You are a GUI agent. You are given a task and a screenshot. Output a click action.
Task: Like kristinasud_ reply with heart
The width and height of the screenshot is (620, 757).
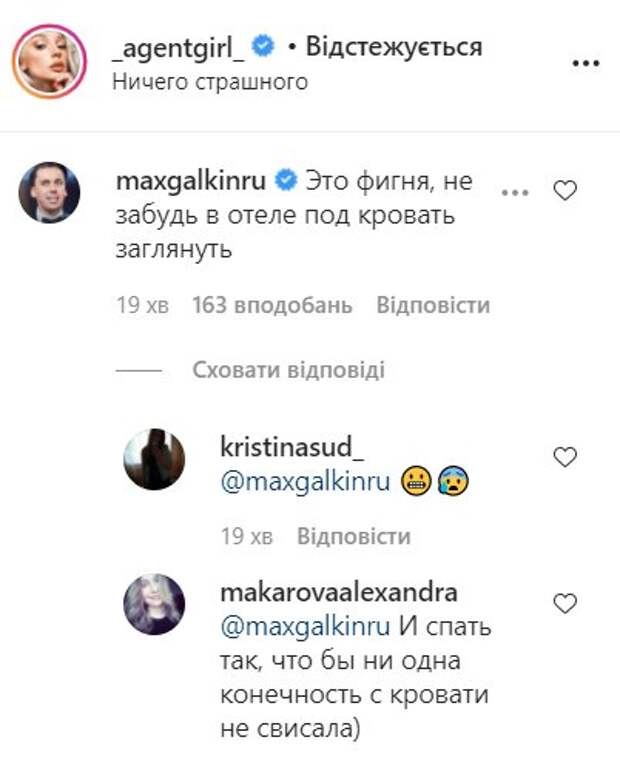tap(565, 457)
